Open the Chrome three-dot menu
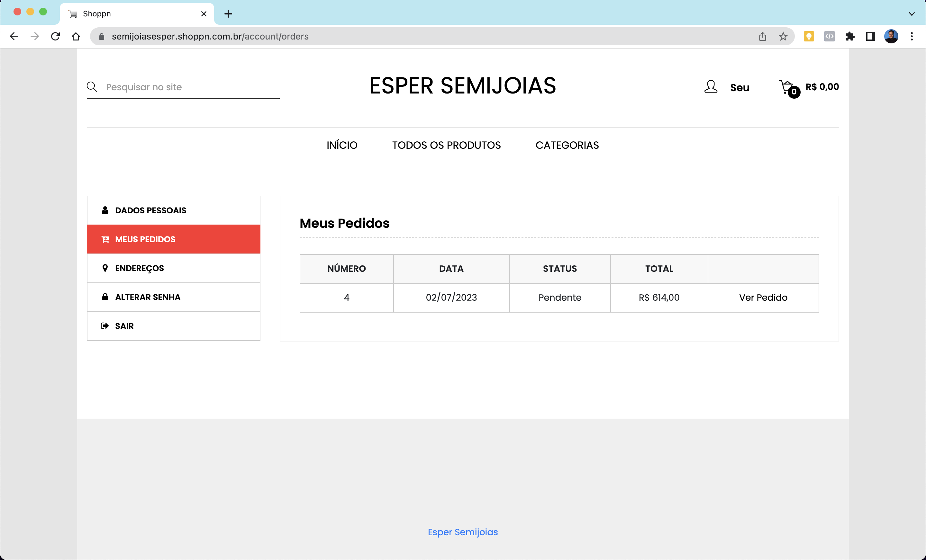926x560 pixels. 912,36
